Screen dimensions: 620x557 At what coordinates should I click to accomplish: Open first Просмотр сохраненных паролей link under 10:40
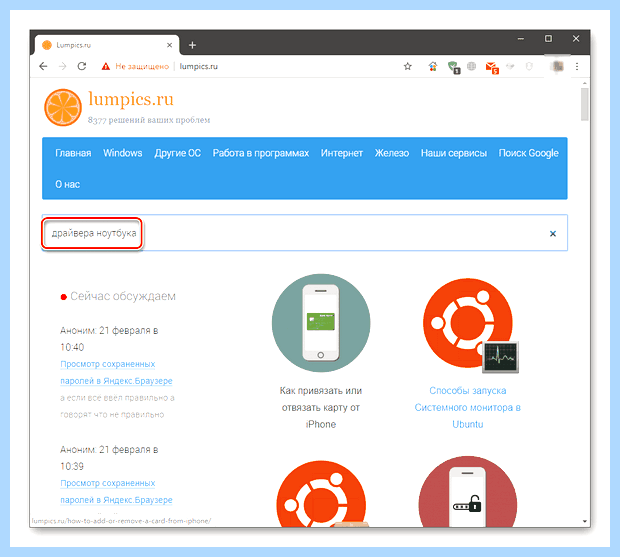116,372
